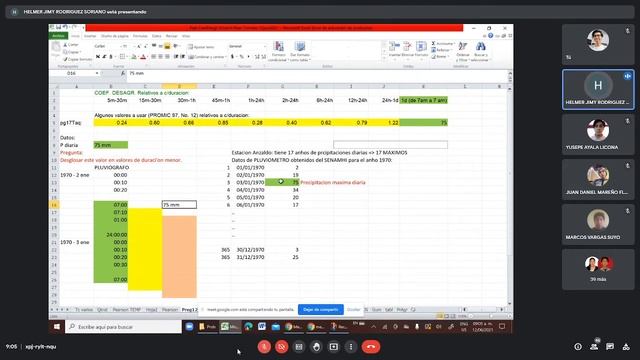Open Meet more options menu

click(x=351, y=347)
